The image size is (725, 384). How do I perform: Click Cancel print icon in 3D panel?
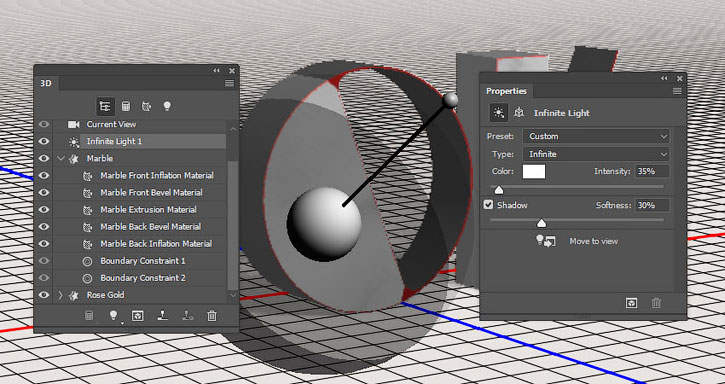(187, 316)
